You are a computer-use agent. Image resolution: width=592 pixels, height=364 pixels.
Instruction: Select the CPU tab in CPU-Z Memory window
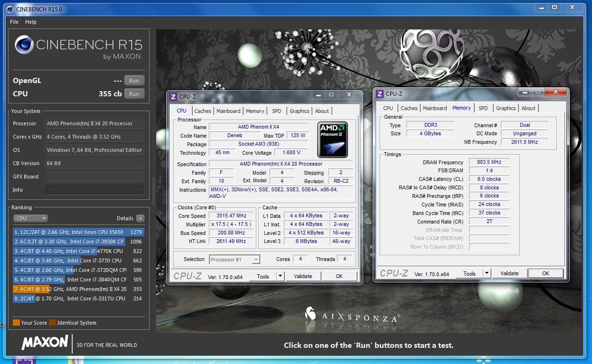tap(388, 108)
